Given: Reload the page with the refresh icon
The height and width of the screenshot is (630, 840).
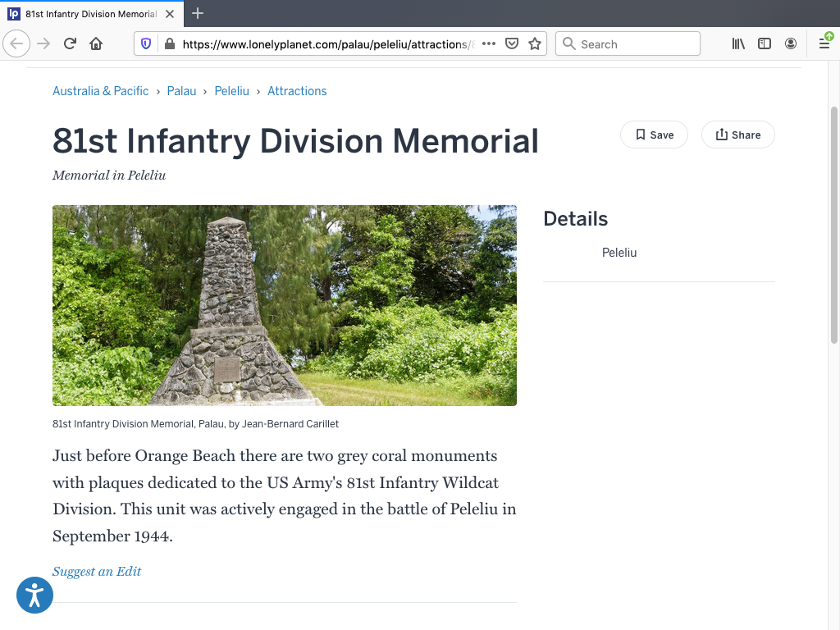Looking at the screenshot, I should 70,44.
